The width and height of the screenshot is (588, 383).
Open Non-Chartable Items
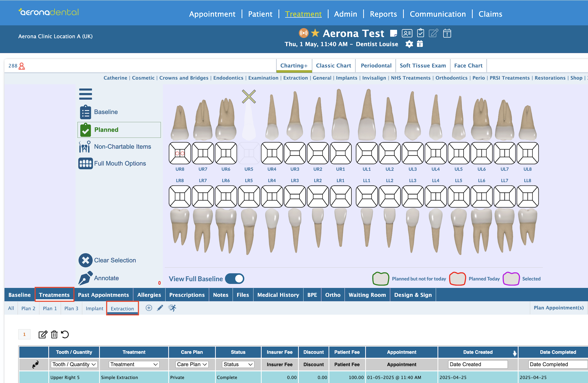point(115,147)
